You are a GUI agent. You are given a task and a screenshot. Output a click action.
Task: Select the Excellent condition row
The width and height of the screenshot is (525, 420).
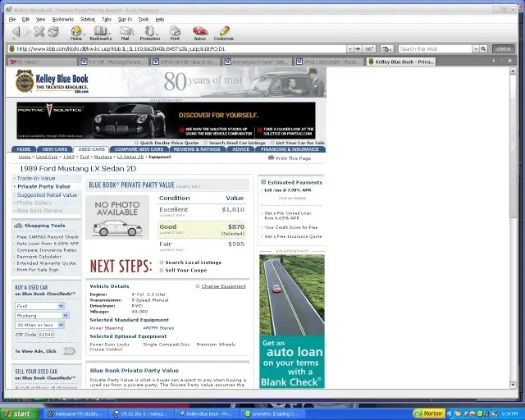(x=202, y=212)
